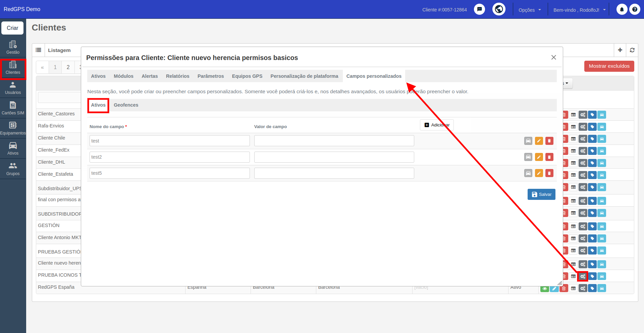The image size is (644, 333).
Task: Switch to the Equipos GPS tab
Action: tap(247, 76)
